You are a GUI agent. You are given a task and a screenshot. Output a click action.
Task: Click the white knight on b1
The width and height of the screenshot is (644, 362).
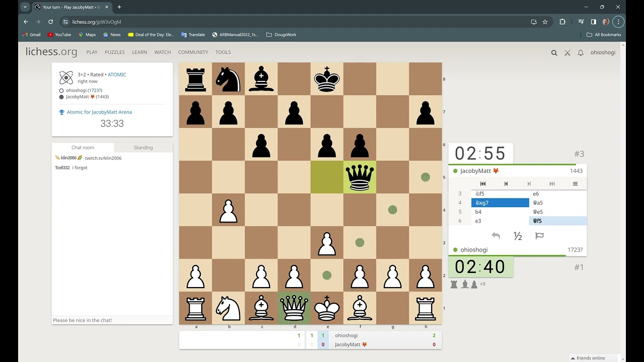click(x=228, y=308)
